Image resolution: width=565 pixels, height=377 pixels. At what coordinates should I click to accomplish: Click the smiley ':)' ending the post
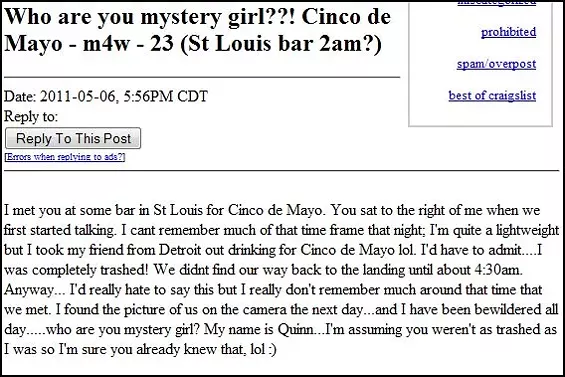(272, 349)
